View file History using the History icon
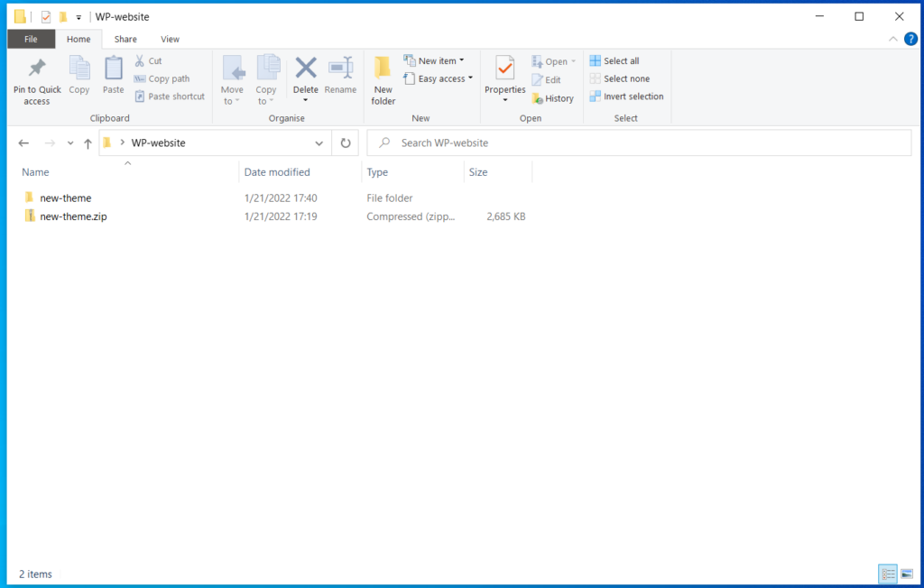This screenshot has height=588, width=924. (552, 98)
